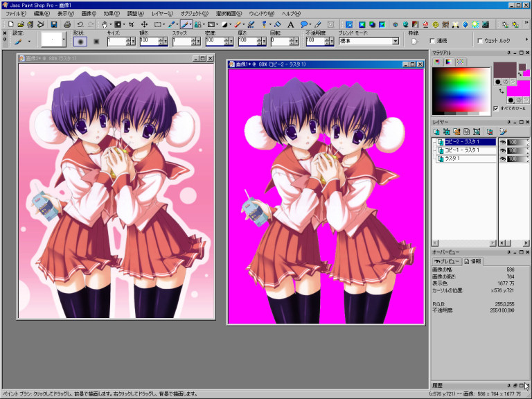Open the ヘルプ(H) menu

[x=291, y=14]
